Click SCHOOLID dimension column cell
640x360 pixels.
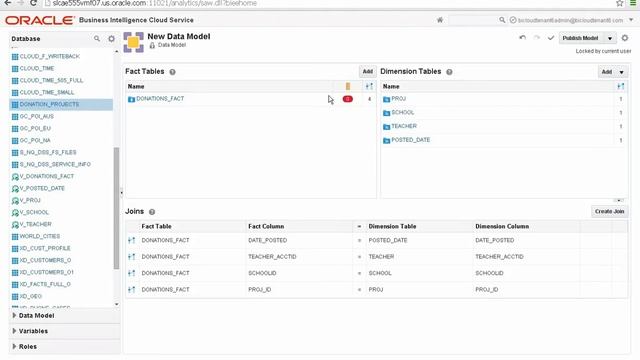click(489, 273)
